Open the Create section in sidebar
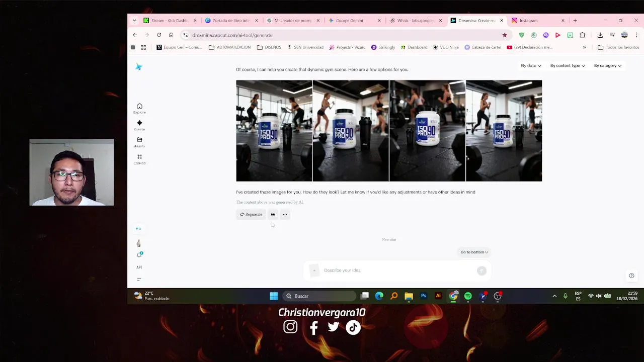644x362 pixels. click(139, 125)
